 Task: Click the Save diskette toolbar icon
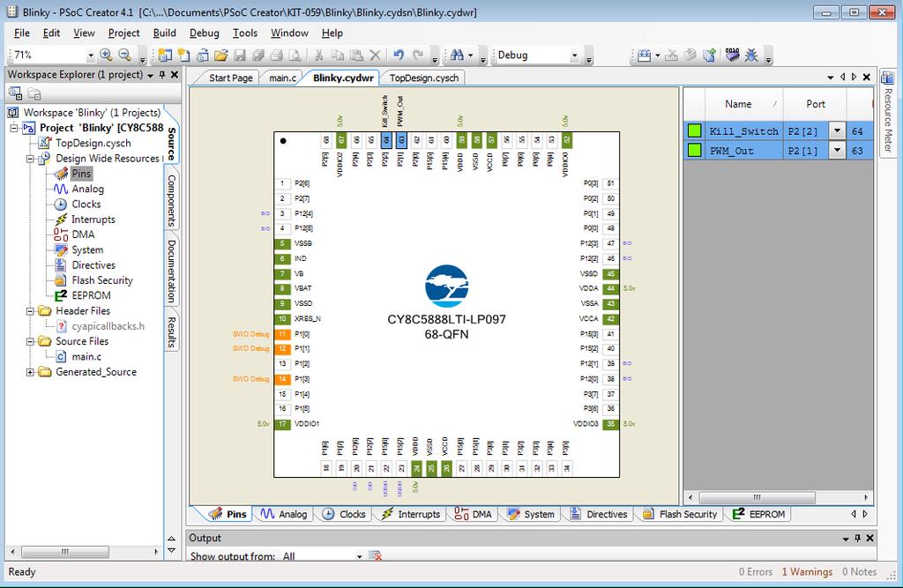tap(240, 56)
